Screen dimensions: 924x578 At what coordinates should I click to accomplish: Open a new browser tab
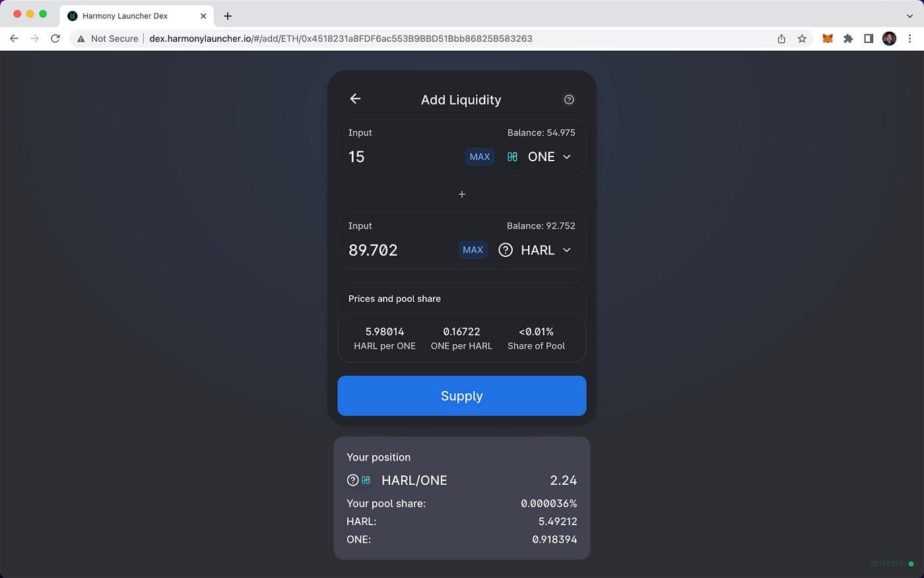[228, 16]
